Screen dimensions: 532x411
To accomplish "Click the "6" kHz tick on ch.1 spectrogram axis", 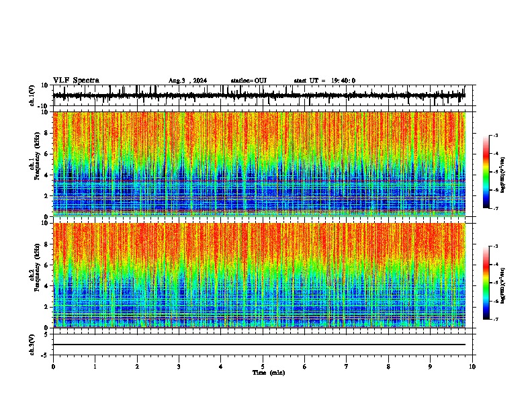I will tap(46, 154).
